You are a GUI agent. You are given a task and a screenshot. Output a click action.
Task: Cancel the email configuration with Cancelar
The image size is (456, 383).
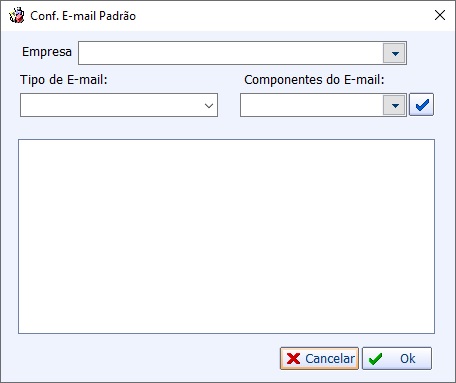pos(319,358)
